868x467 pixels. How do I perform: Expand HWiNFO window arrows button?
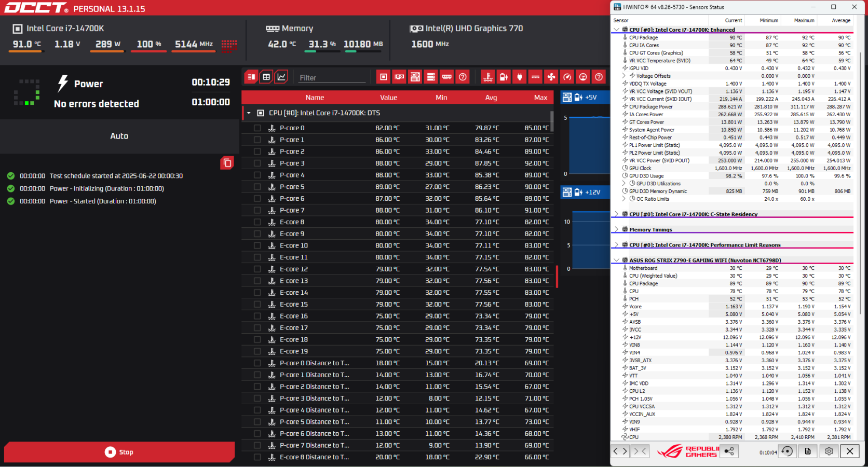620,451
